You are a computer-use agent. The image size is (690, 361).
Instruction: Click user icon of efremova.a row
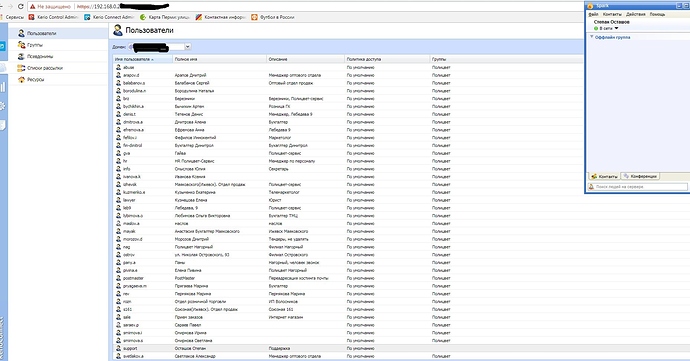(x=118, y=130)
